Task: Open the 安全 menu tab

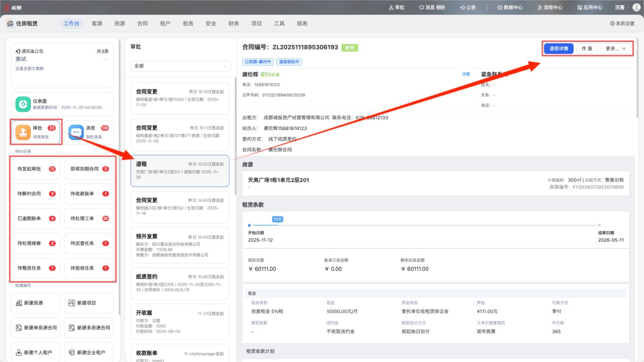Action: coord(211,24)
